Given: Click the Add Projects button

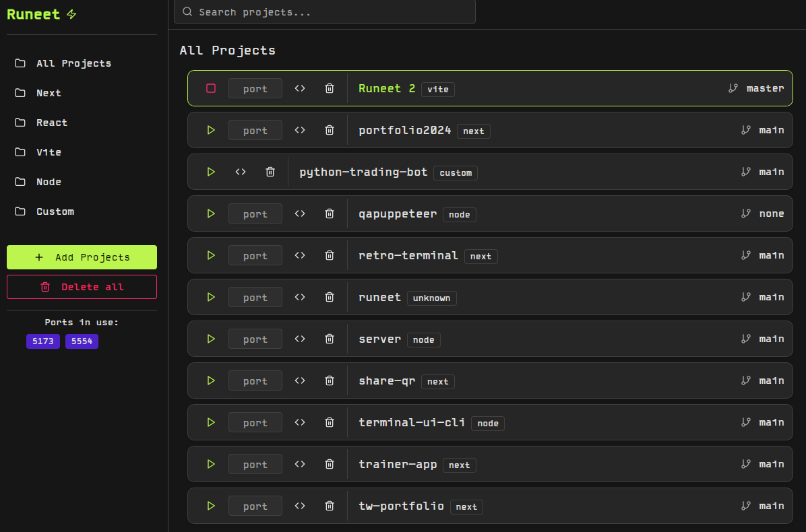Looking at the screenshot, I should 82,257.
